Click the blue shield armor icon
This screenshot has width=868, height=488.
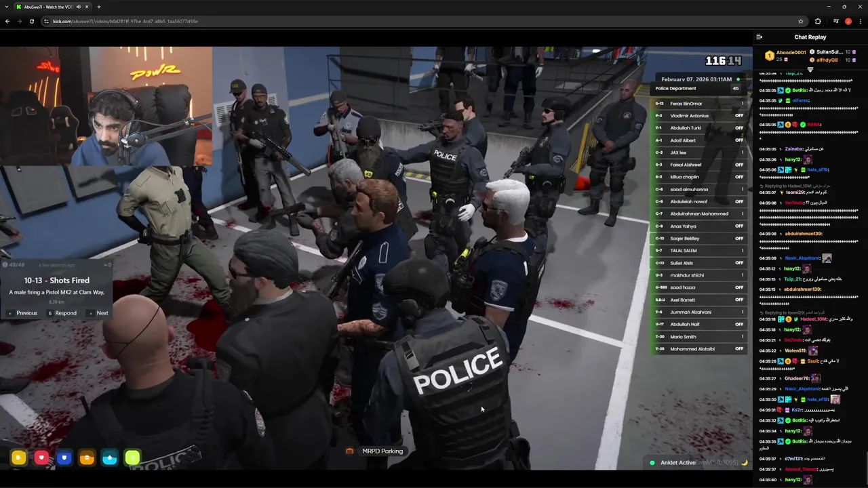point(64,458)
